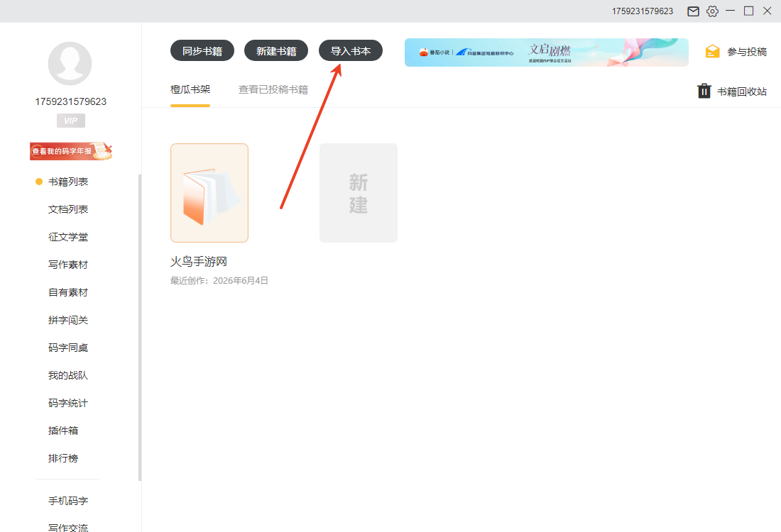Image resolution: width=781 pixels, height=532 pixels.
Task: Select 书籍列表 in sidebar
Action: [68, 182]
